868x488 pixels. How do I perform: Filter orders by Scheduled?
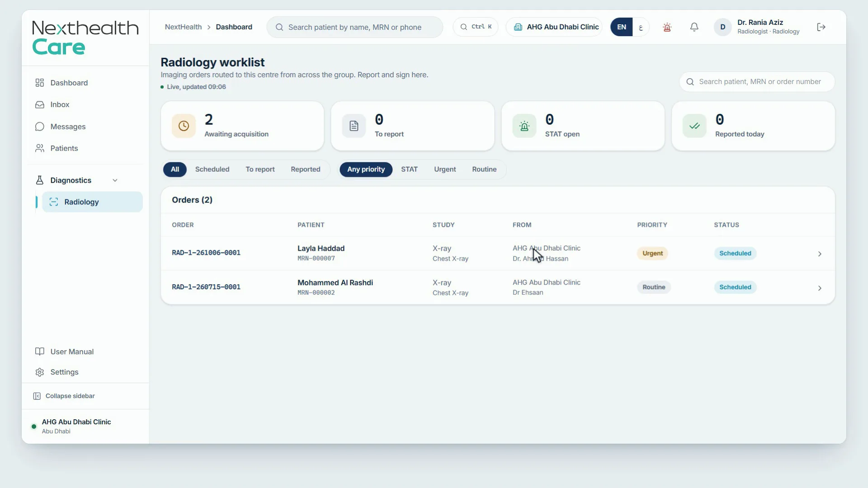(212, 169)
